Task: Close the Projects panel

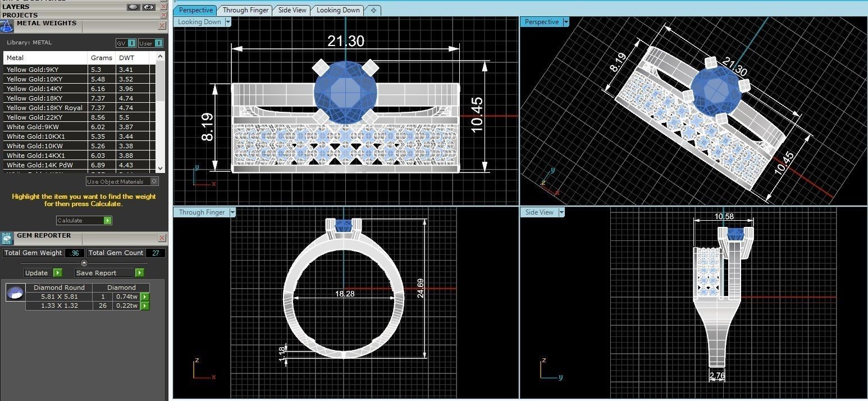Action: click(163, 15)
